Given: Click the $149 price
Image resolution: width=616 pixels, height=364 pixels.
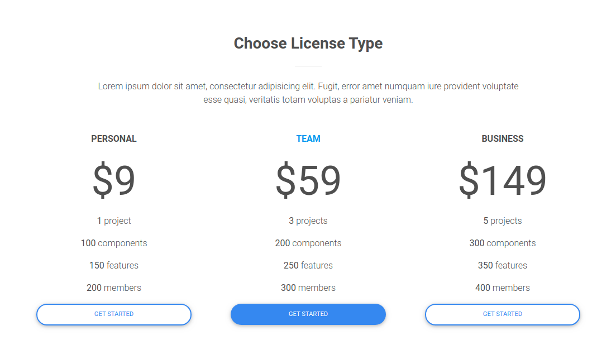Looking at the screenshot, I should pyautogui.click(x=503, y=180).
